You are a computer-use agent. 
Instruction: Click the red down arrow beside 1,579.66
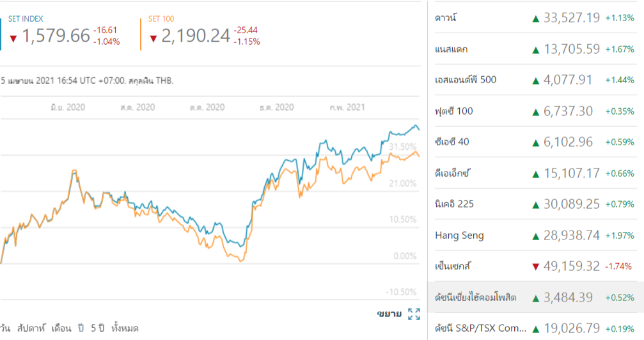pos(12,38)
